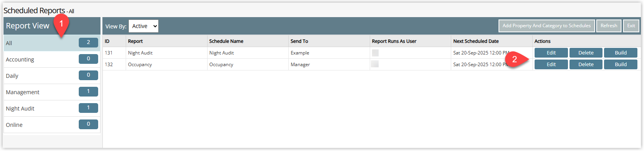
Task: Edit the Occupancy scheduled report
Action: pyautogui.click(x=551, y=65)
